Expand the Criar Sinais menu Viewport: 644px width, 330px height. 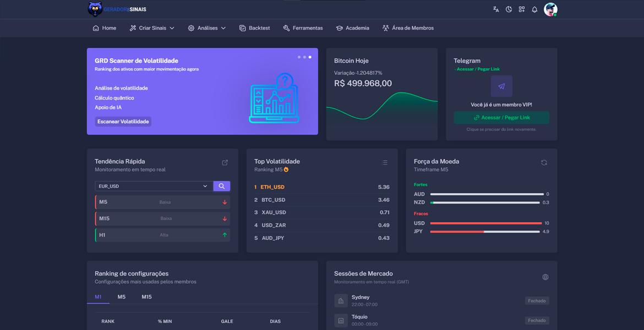click(152, 28)
